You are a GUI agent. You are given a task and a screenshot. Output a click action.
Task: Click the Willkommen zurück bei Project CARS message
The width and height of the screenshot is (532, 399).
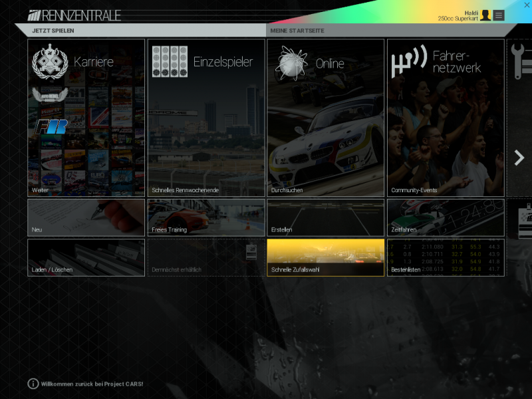92,384
